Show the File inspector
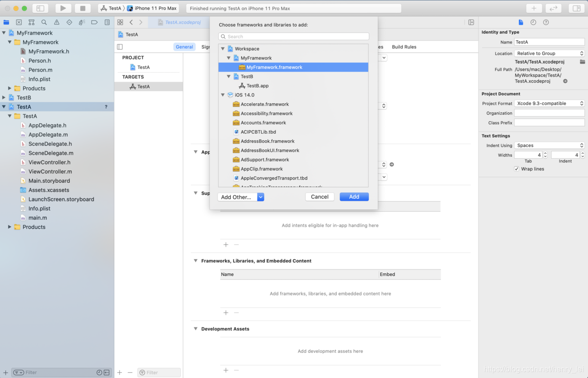 click(521, 22)
